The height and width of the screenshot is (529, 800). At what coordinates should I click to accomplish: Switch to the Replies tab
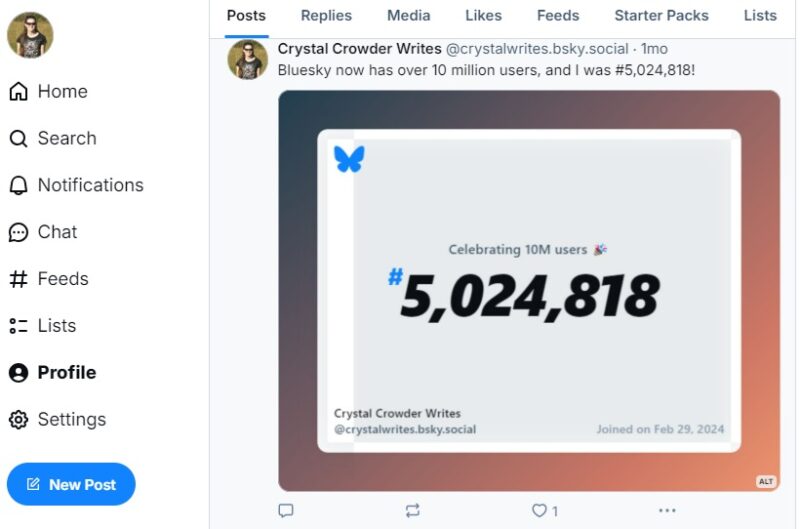(x=326, y=15)
